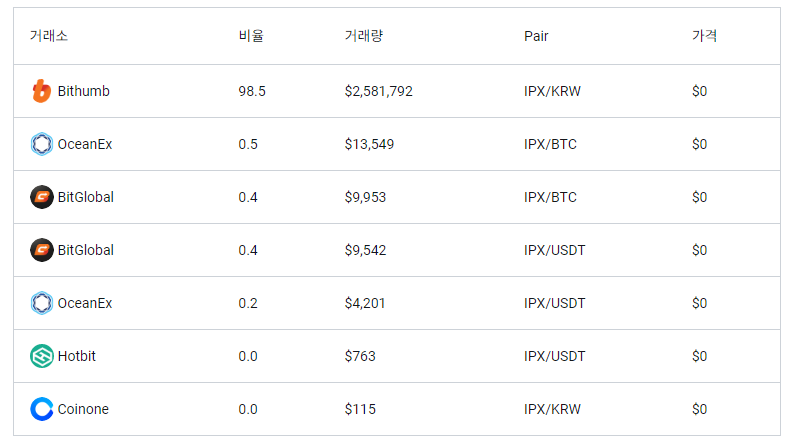Click the 0.2 ratio value
789x441 pixels.
pos(248,303)
